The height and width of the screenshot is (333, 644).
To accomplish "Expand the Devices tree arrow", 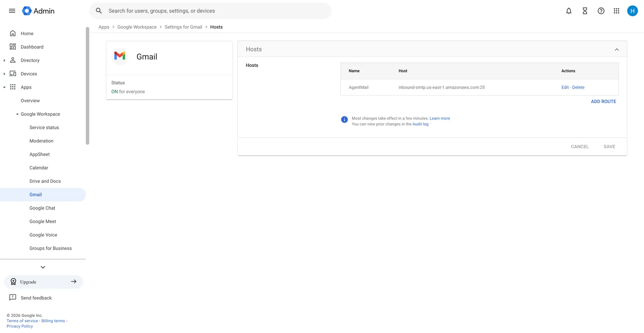I will (4, 74).
